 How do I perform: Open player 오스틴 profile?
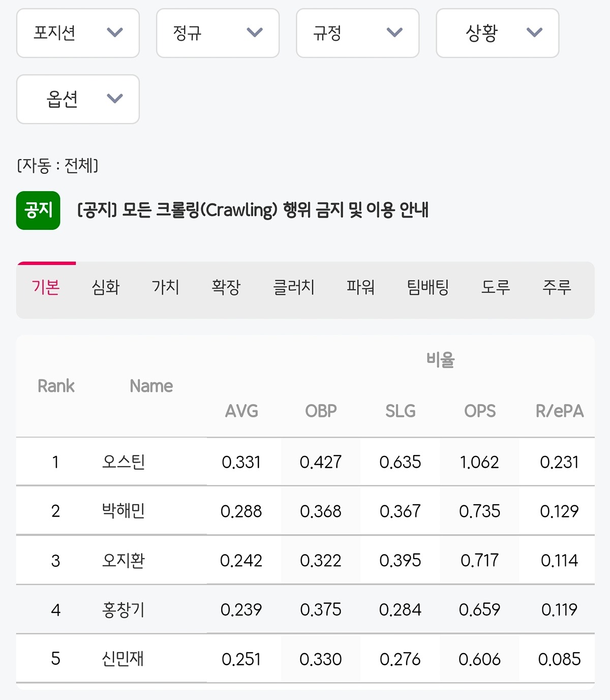pyautogui.click(x=124, y=462)
